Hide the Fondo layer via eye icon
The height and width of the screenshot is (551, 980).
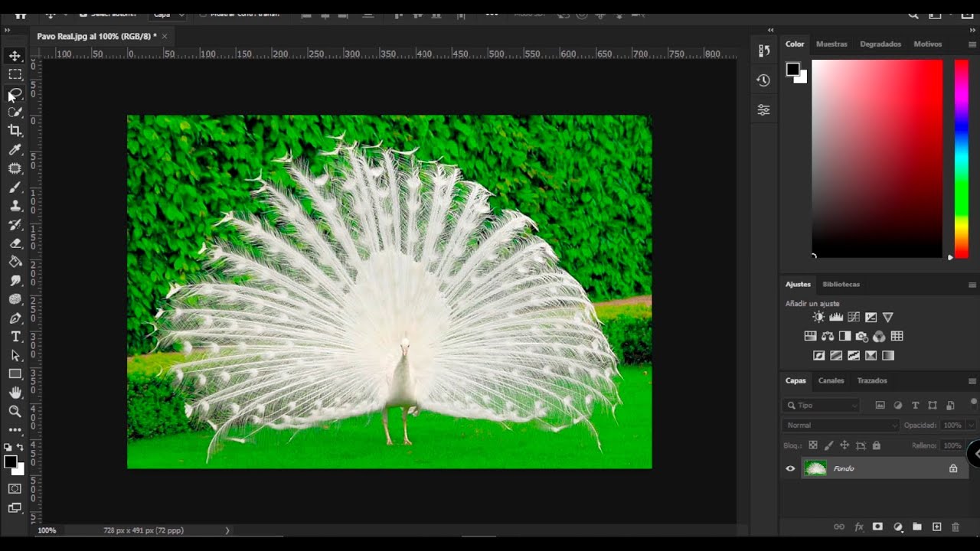click(790, 468)
